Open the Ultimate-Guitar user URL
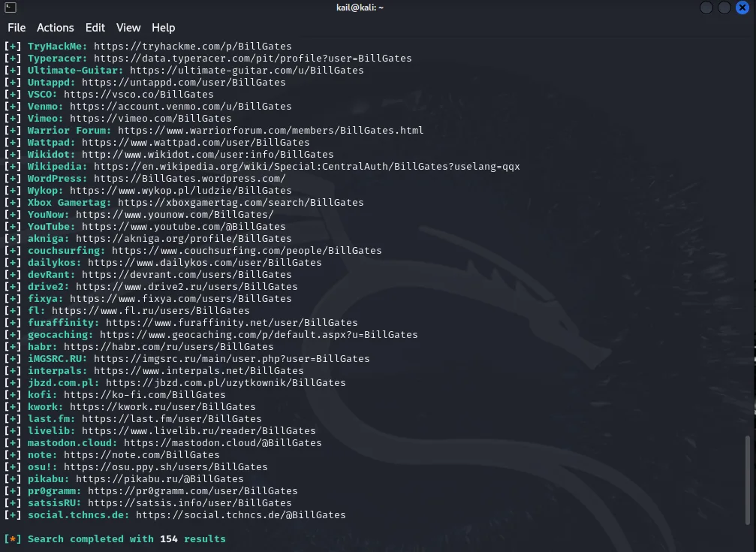Image resolution: width=756 pixels, height=552 pixels. pos(247,71)
